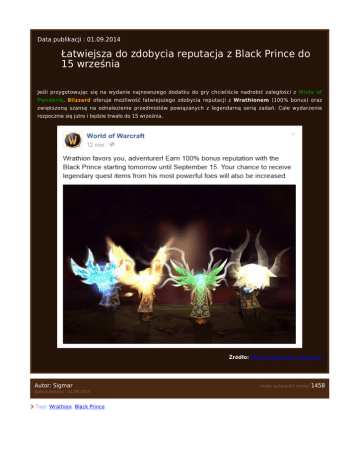Follow the Wrathion tag link
360x466 pixels.
point(60,406)
